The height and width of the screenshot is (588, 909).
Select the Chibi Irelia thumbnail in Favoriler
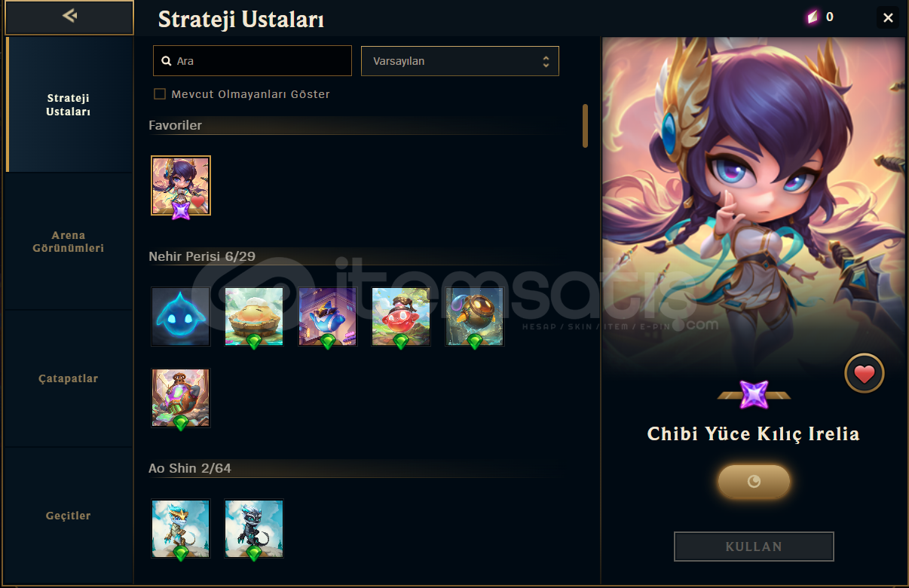point(181,185)
